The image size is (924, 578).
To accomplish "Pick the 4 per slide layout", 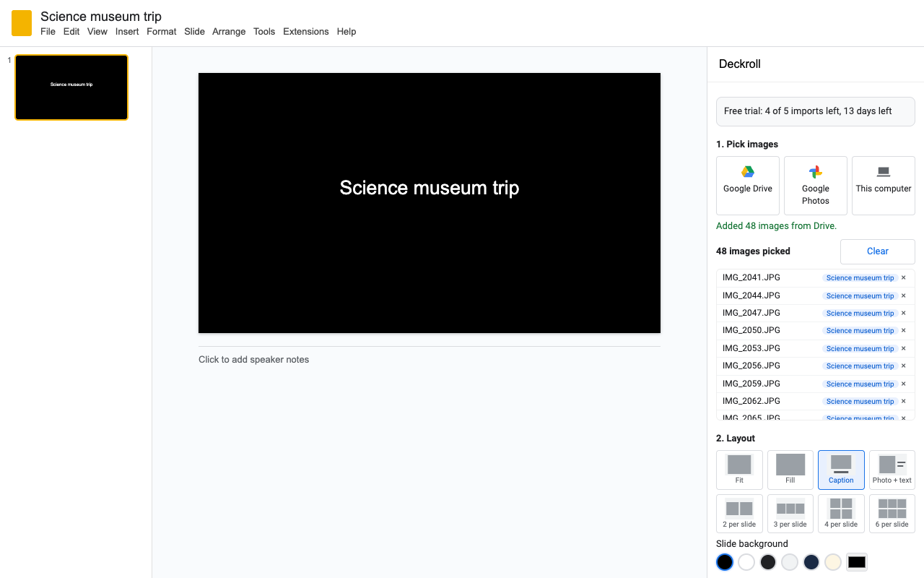I will (841, 514).
